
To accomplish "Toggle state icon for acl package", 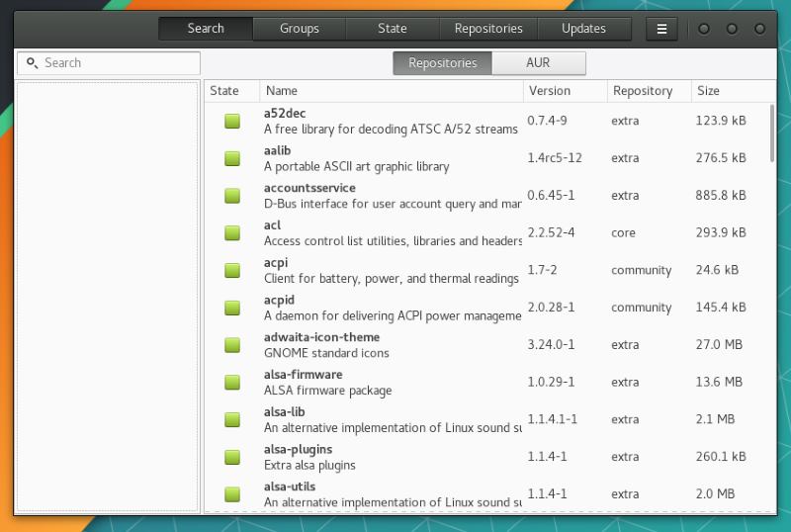I will pos(232,233).
